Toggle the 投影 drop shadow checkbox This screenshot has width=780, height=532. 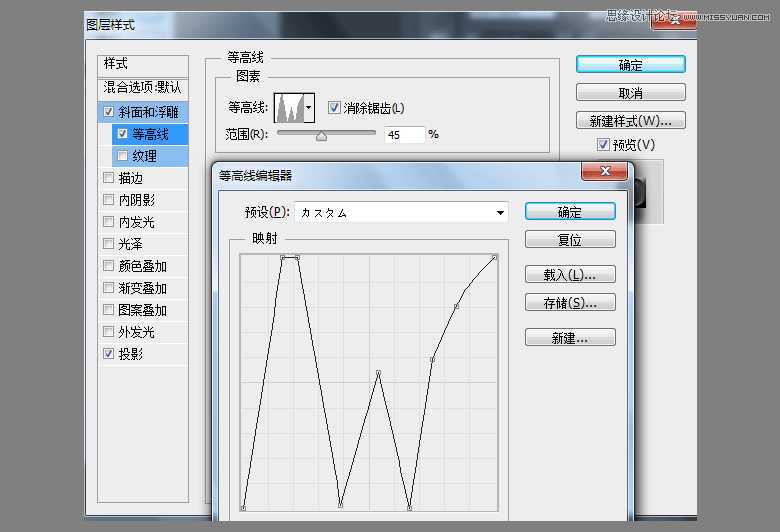[108, 354]
